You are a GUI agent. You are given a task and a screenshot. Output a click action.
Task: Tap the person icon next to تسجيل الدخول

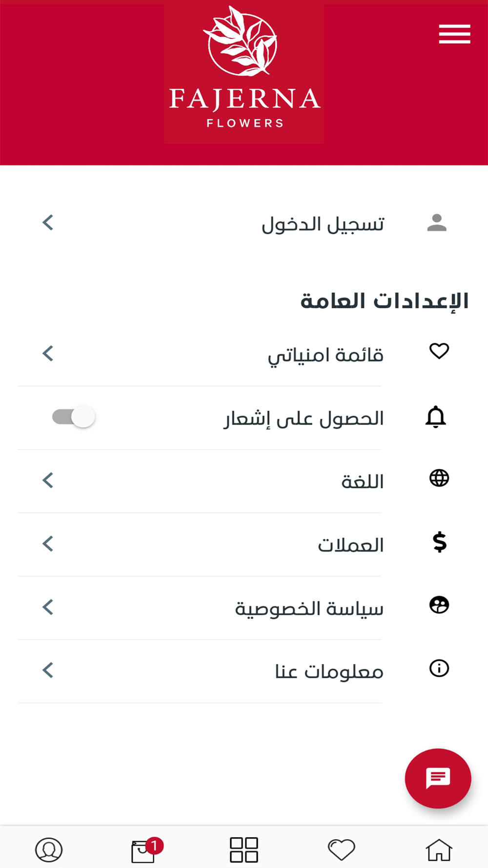(x=437, y=223)
